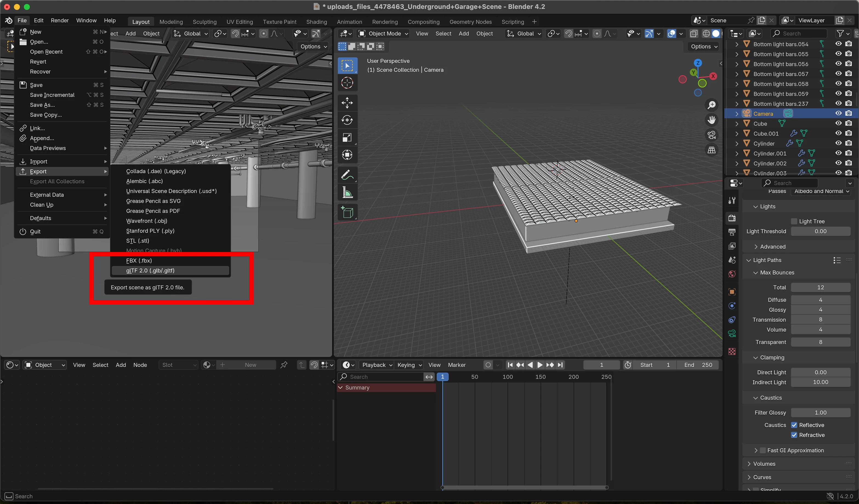Uncheck Reflective caustics checkbox

click(794, 425)
